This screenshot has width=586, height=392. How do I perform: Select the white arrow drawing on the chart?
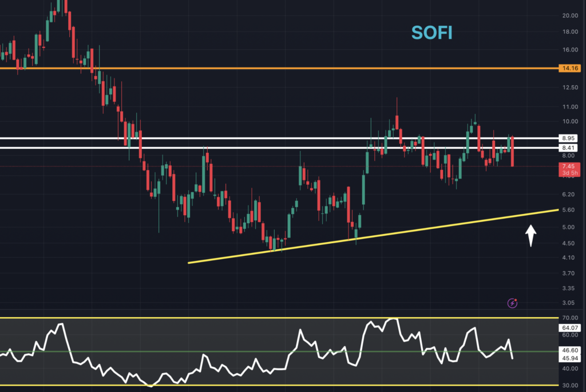tap(530, 232)
